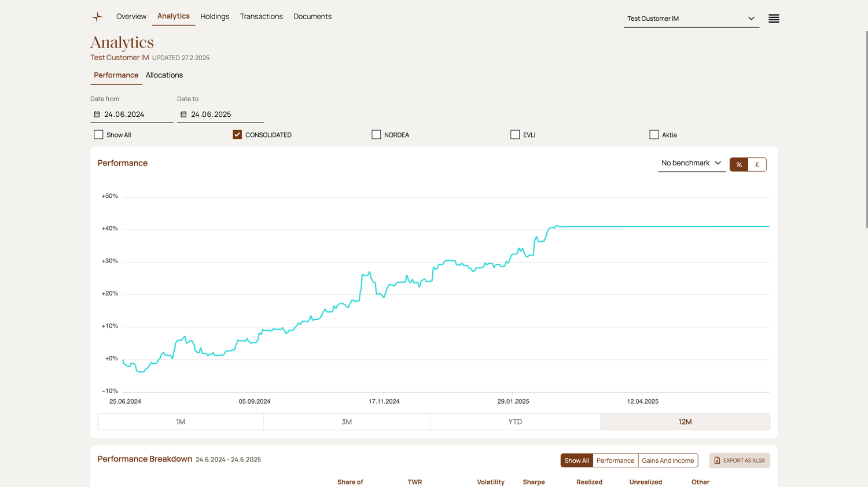Uncheck the CONSOLIDATED checkbox

[x=237, y=135]
